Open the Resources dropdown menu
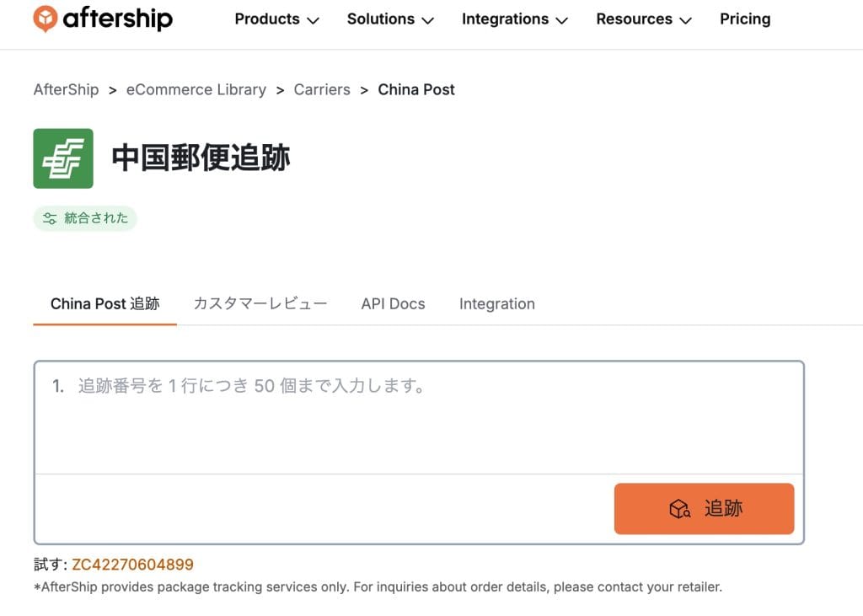Screen dimensions: 863x616 pyautogui.click(x=643, y=19)
